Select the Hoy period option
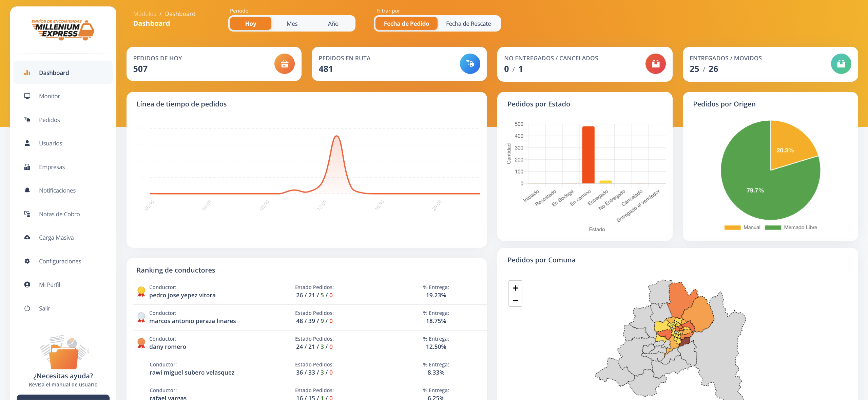868x400 pixels. (251, 24)
